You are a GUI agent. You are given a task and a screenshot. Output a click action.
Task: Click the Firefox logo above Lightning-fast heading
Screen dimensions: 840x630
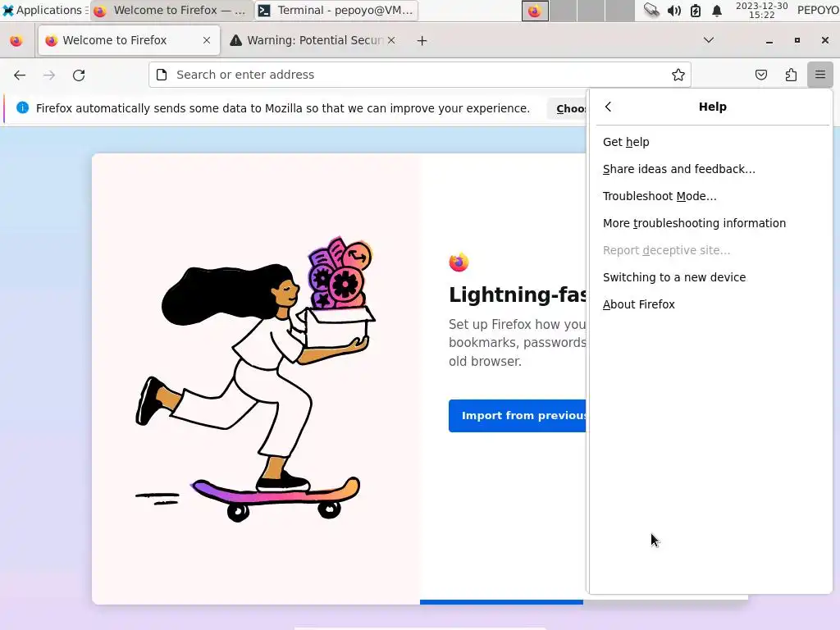pyautogui.click(x=459, y=262)
